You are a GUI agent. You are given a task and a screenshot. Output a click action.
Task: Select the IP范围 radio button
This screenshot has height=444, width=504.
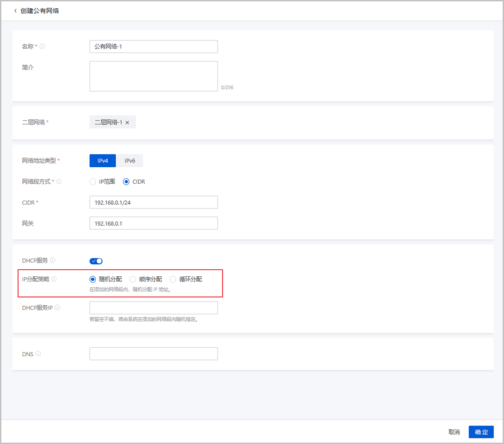(92, 182)
